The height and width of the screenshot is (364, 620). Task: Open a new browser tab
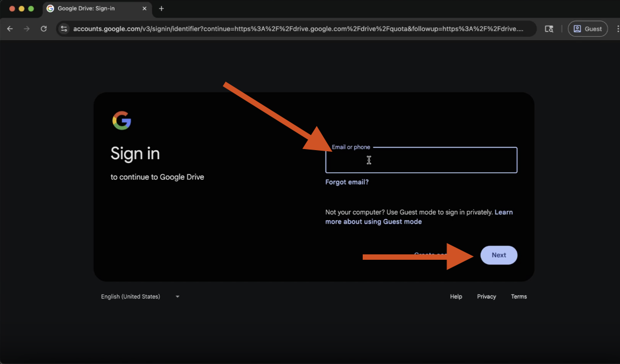tap(161, 9)
